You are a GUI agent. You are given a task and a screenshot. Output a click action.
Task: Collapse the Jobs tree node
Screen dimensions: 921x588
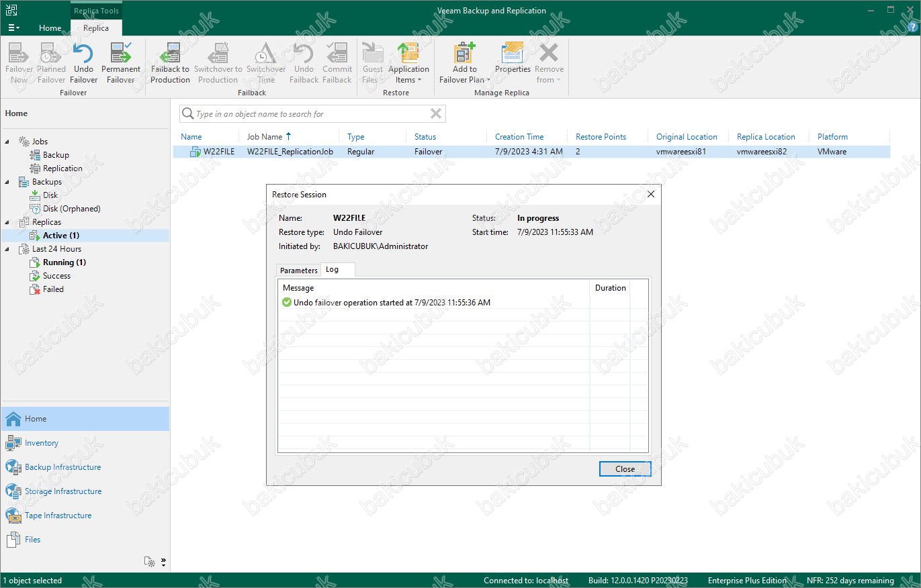click(8, 142)
